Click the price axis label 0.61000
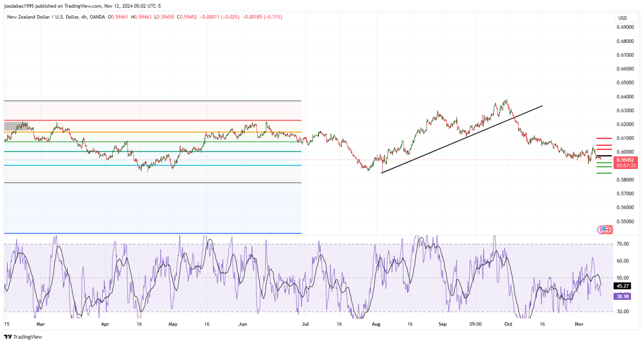Screen dimensions: 644x344 point(626,138)
